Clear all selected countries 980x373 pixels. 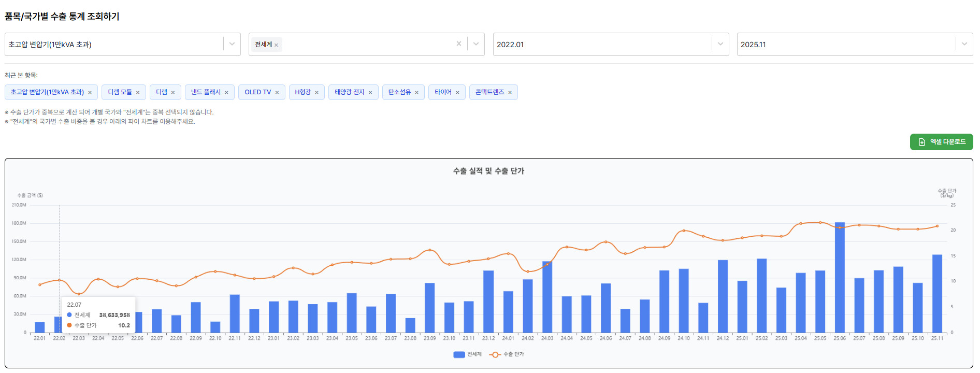click(x=458, y=44)
